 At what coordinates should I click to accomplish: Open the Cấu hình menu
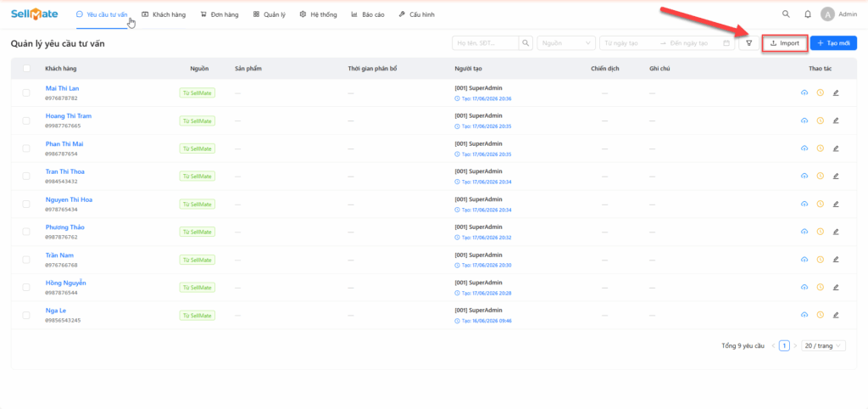coord(416,14)
